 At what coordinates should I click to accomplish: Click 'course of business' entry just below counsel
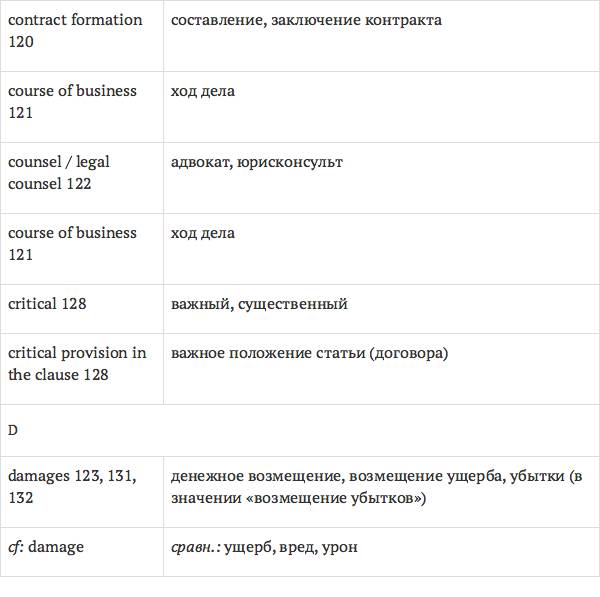(72, 243)
